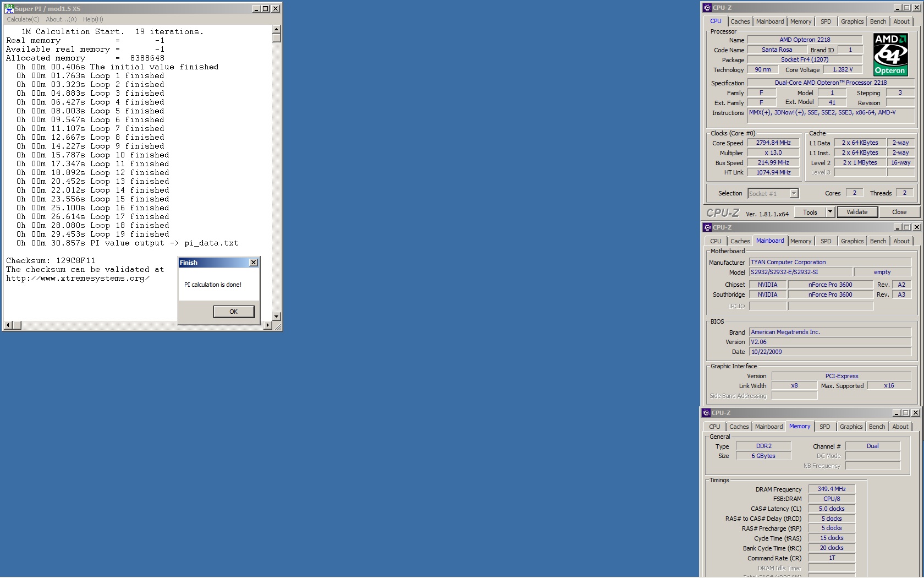The width and height of the screenshot is (924, 578).
Task: Select Caches tab in Memory CPU-Z window
Action: [739, 427]
